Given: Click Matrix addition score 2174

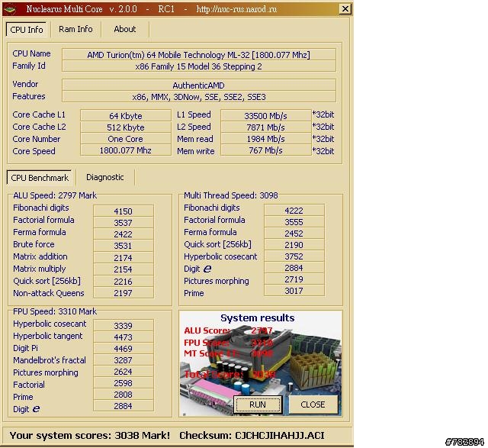Looking at the screenshot, I should click(124, 258).
